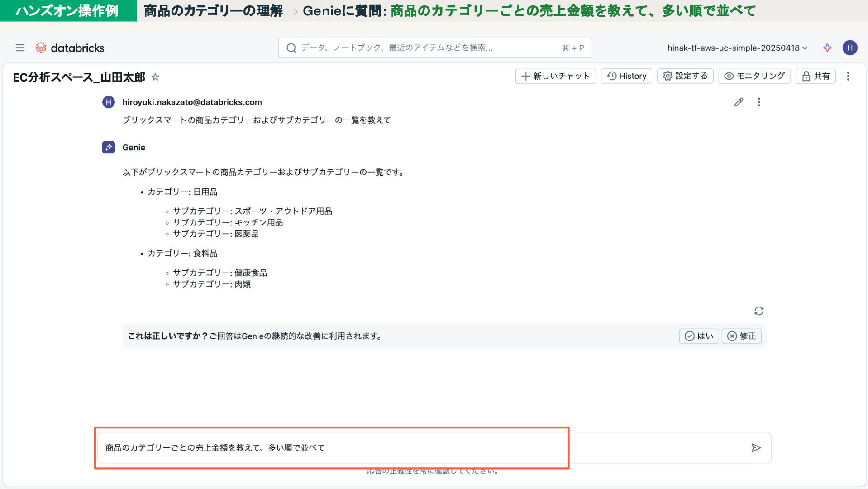Open モニタリング view
868x489 pixels.
tap(754, 76)
